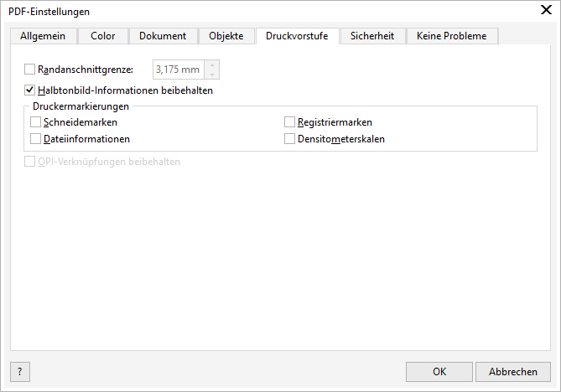Enable Registriermarken checkbox
This screenshot has height=392, width=561.
coord(290,122)
